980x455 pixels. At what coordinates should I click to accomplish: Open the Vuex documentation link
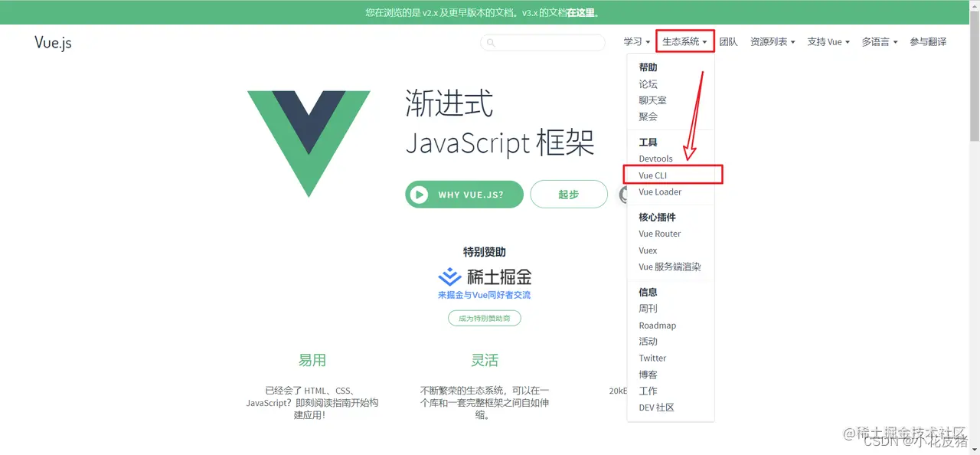(648, 250)
